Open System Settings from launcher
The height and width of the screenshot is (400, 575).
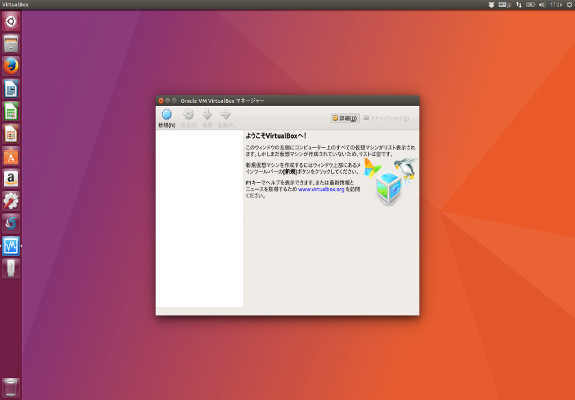[11, 201]
